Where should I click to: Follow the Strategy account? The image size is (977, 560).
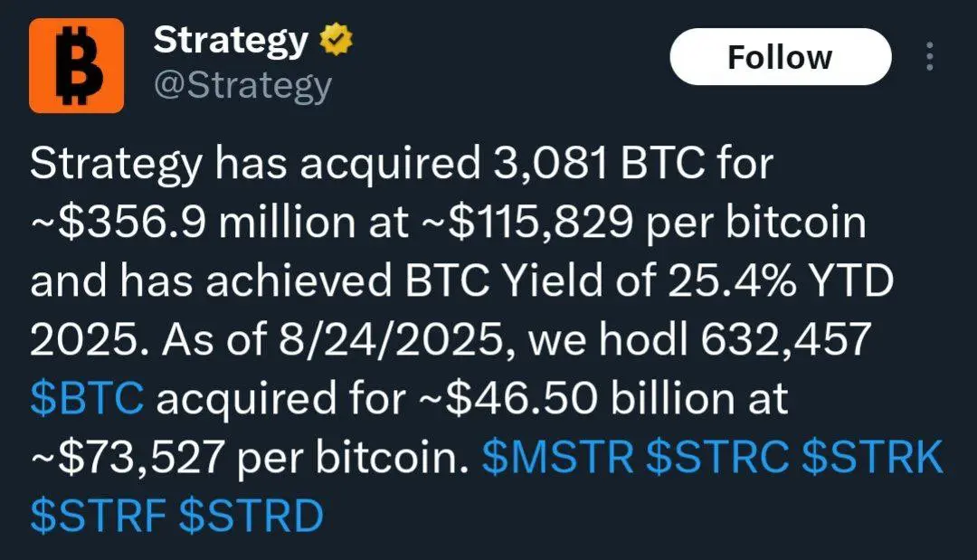tap(780, 57)
